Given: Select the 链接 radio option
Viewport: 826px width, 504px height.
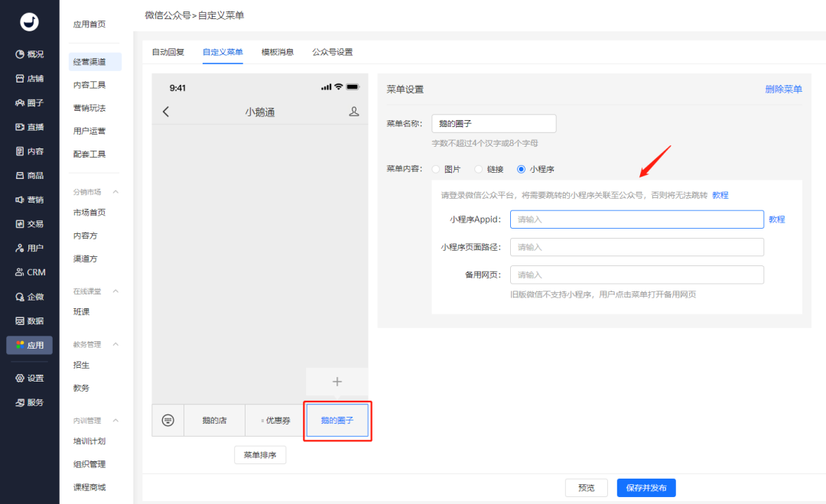Looking at the screenshot, I should (x=478, y=169).
